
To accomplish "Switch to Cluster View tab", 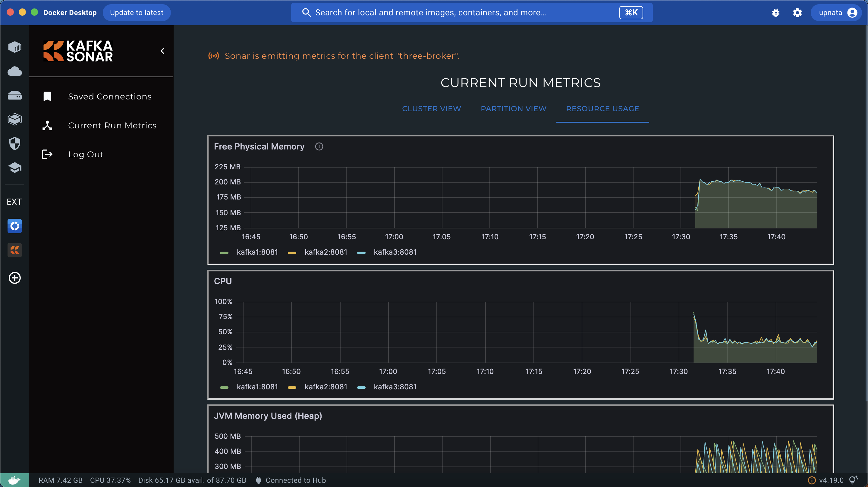I will tap(431, 109).
